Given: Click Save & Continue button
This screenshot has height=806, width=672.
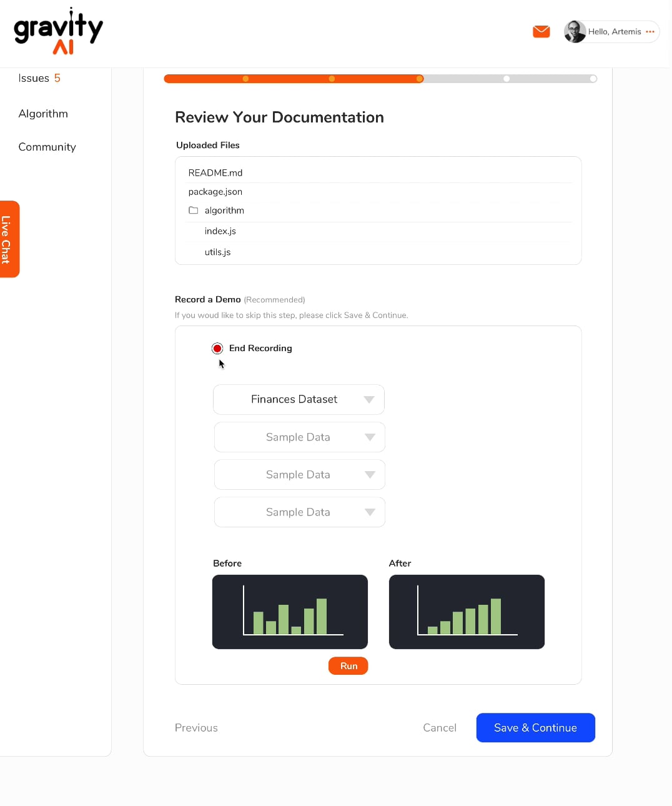Looking at the screenshot, I should pos(535,728).
